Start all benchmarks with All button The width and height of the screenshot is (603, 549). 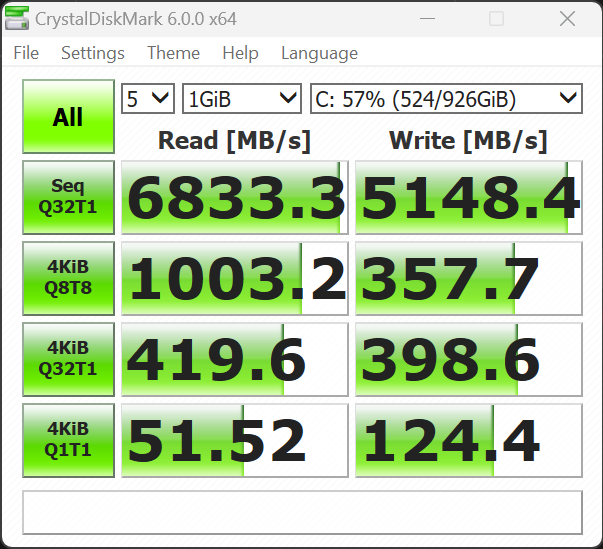[x=68, y=116]
